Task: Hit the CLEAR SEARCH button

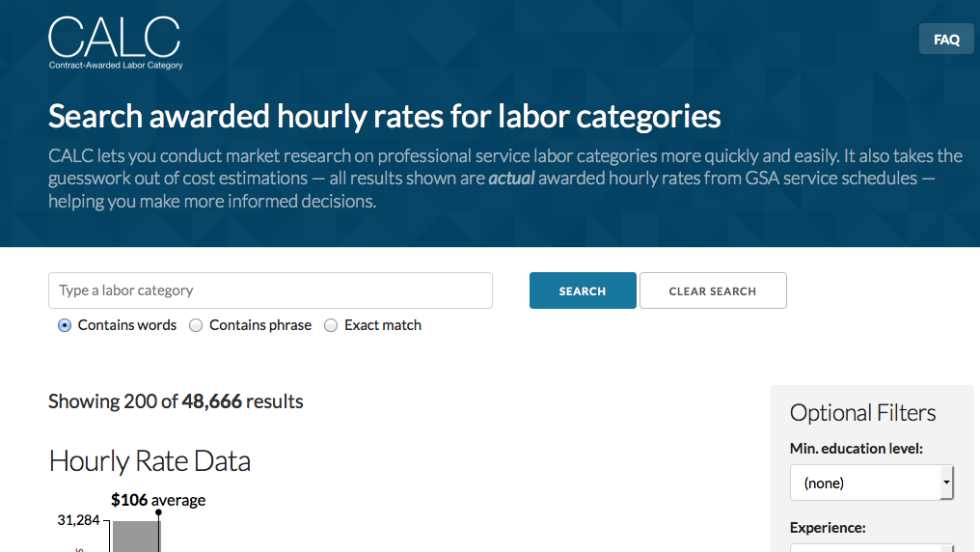Action: 713,290
